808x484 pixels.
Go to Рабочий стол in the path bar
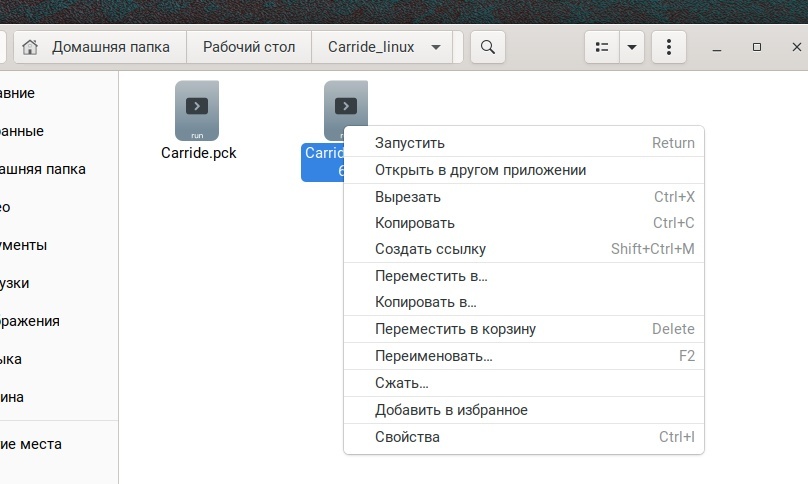[248, 47]
